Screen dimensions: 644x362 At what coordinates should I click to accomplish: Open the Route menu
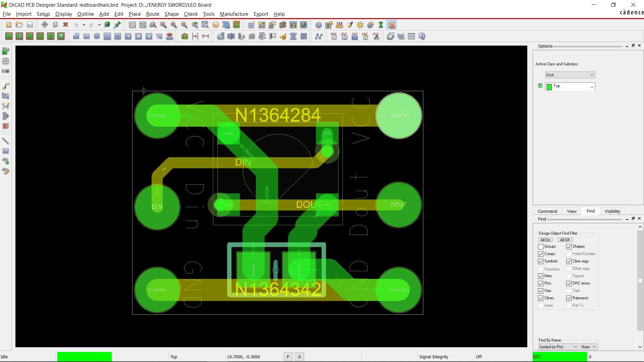(153, 14)
